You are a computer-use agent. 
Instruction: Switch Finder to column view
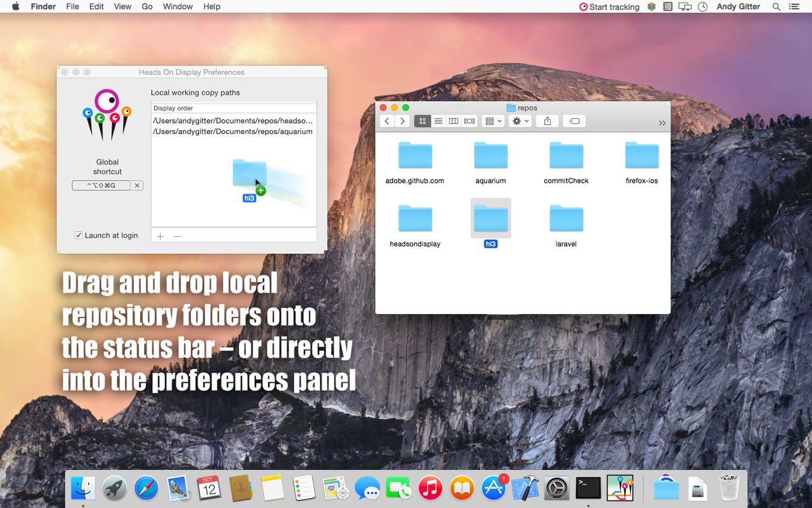454,121
